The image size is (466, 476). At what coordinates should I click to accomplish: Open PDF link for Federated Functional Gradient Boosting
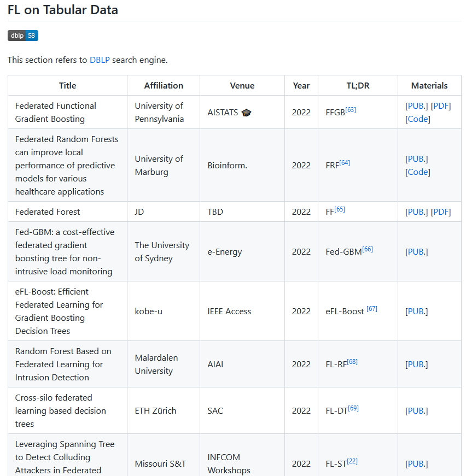tap(441, 106)
